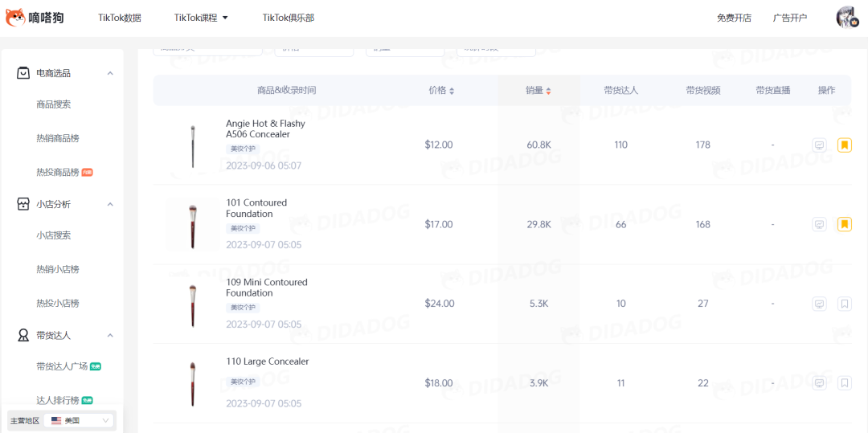Sort by 价格 using its sort arrows
The width and height of the screenshot is (868, 433).
click(x=452, y=91)
